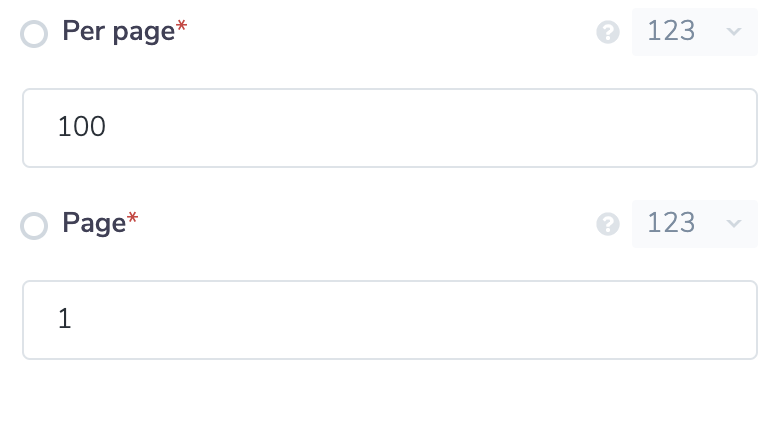The height and width of the screenshot is (426, 780).
Task: Click the 123 number type indicator for Page
Action: coord(671,223)
